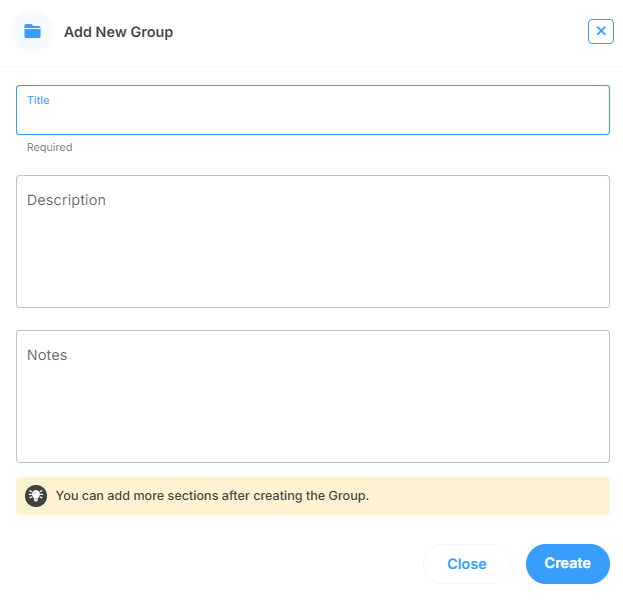The image size is (623, 607).
Task: Click the bug icon in the yellow banner
Action: (36, 496)
